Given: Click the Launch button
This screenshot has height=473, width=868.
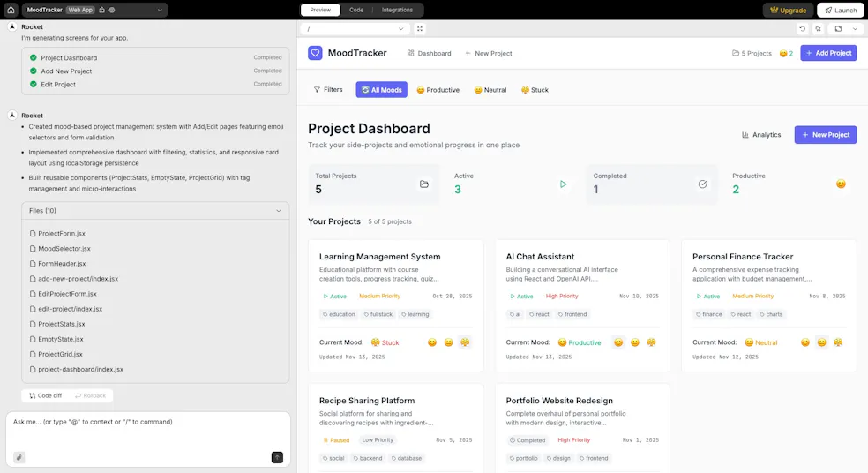Looking at the screenshot, I should [x=841, y=10].
